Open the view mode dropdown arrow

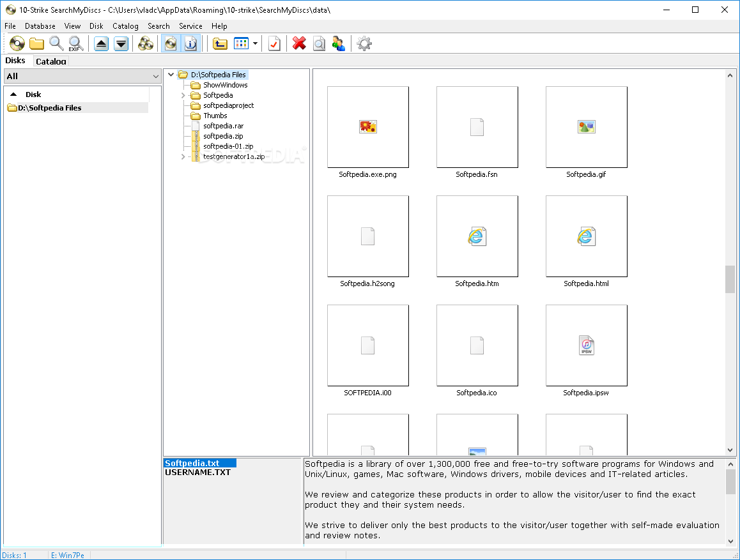click(x=256, y=44)
